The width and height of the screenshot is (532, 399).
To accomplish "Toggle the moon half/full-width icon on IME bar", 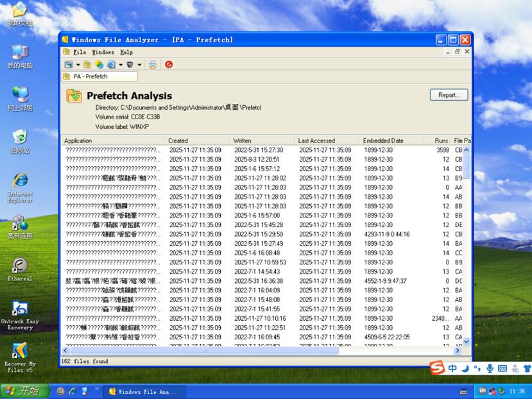I will click(x=465, y=368).
